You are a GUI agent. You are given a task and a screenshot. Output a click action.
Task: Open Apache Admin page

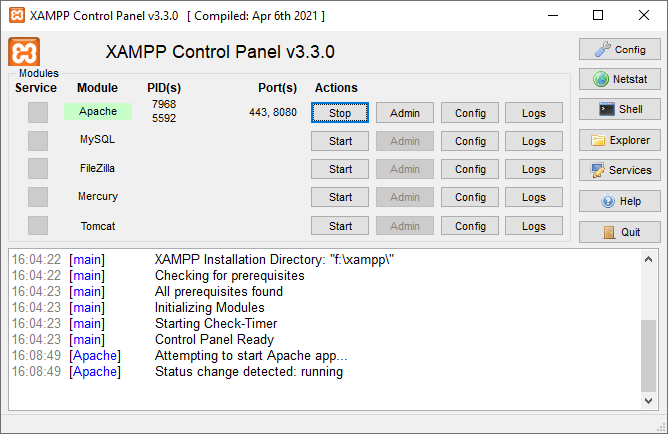point(405,113)
